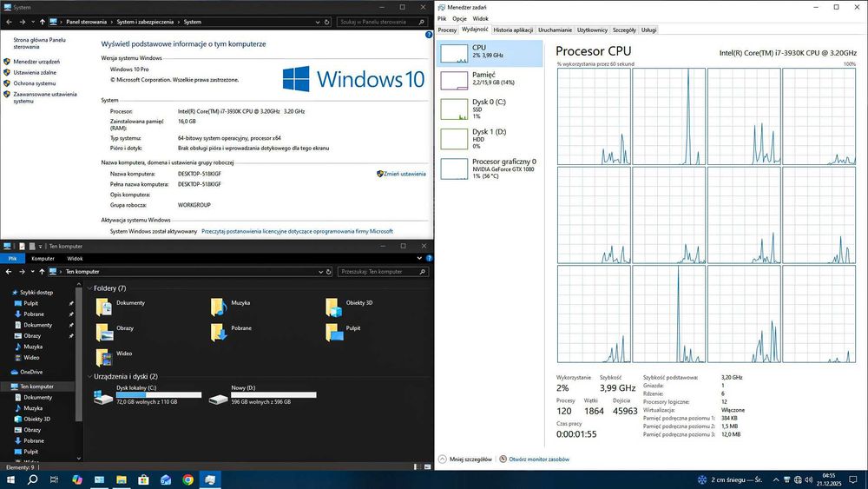Open Widok menu in Task Manager

coord(481,18)
